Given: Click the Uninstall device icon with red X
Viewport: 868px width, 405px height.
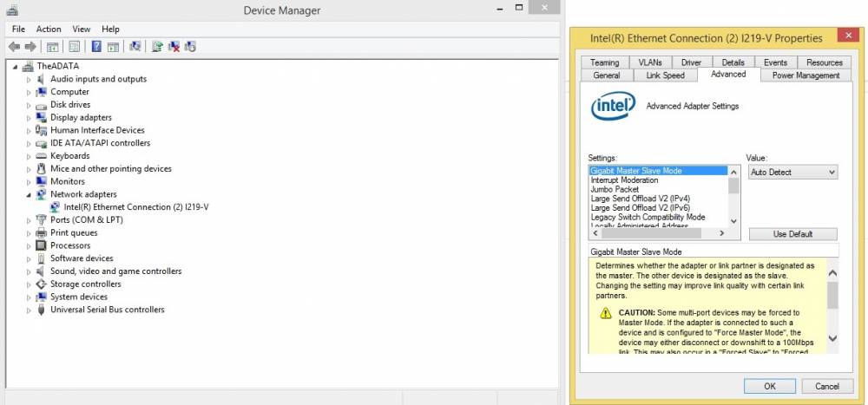Looking at the screenshot, I should point(174,47).
